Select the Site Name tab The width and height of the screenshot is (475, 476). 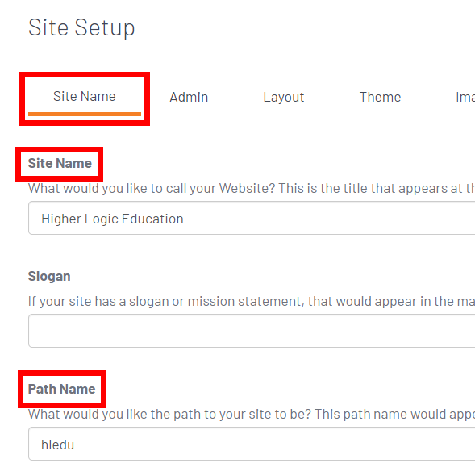pyautogui.click(x=85, y=97)
